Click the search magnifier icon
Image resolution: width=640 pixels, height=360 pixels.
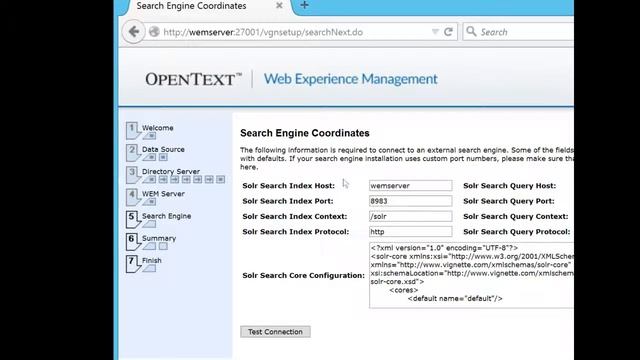pyautogui.click(x=471, y=31)
